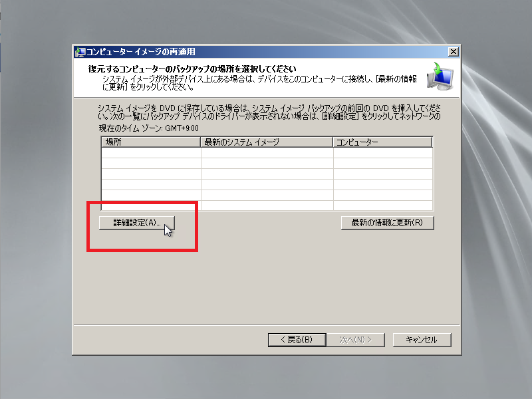
Task: Click the heading 復元するコンピューターのバックアップの場所を選択してください
Action: pyautogui.click(x=192, y=69)
